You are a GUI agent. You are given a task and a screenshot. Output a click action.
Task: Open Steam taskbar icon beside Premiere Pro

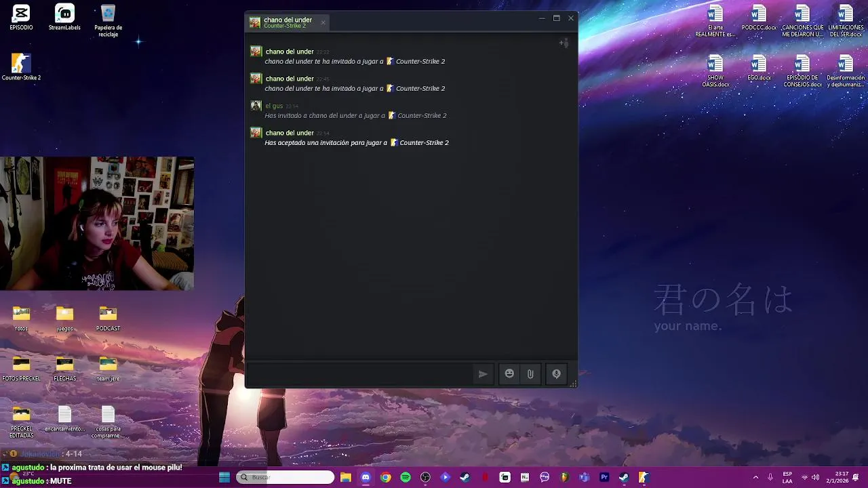624,477
